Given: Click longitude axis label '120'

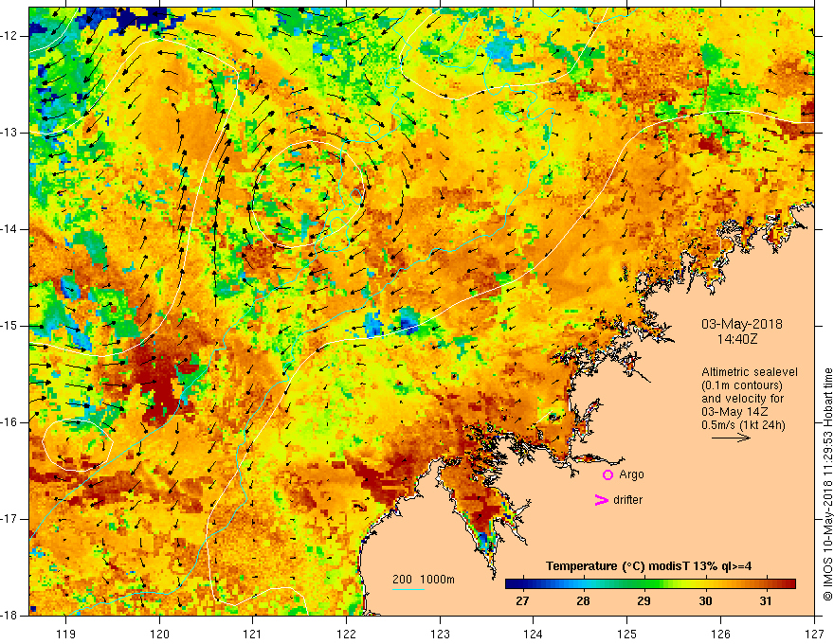Looking at the screenshot, I should pyautogui.click(x=159, y=634).
